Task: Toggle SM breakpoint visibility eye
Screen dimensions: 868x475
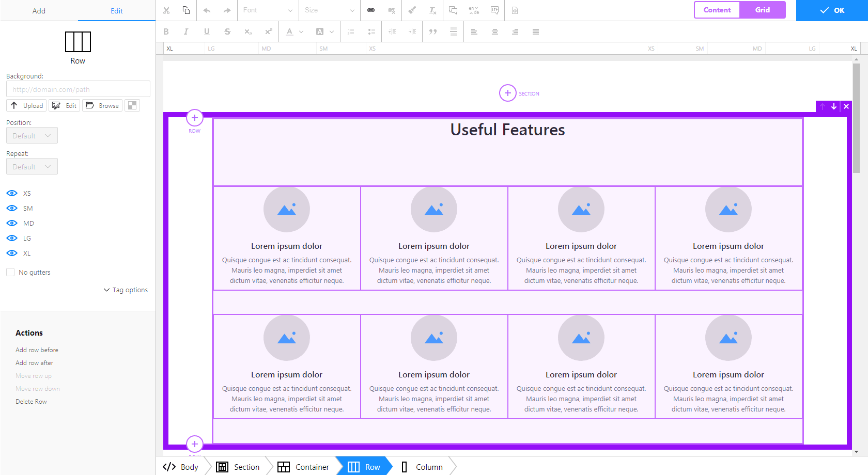Action: (12, 208)
